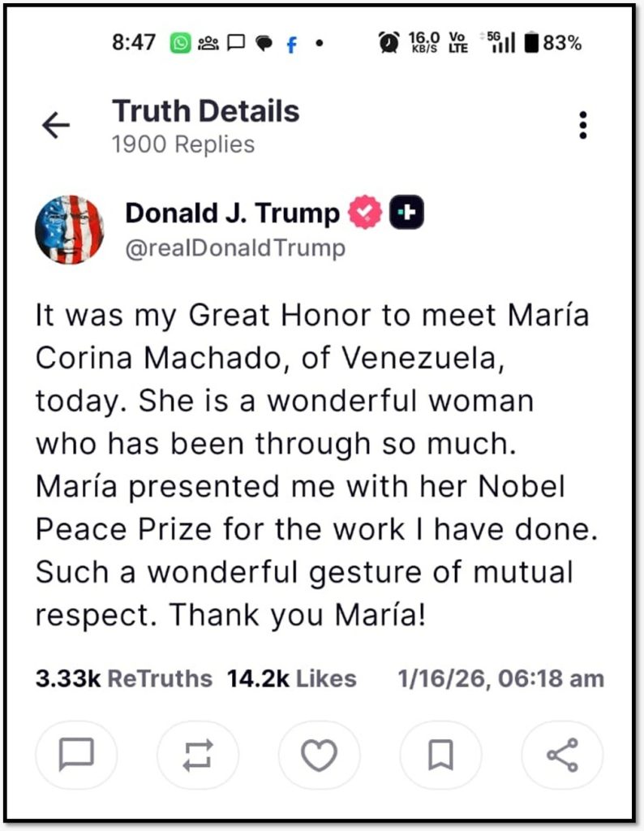This screenshot has width=644, height=831.
Task: View the 3.33k ReTruths list
Action: 123,678
